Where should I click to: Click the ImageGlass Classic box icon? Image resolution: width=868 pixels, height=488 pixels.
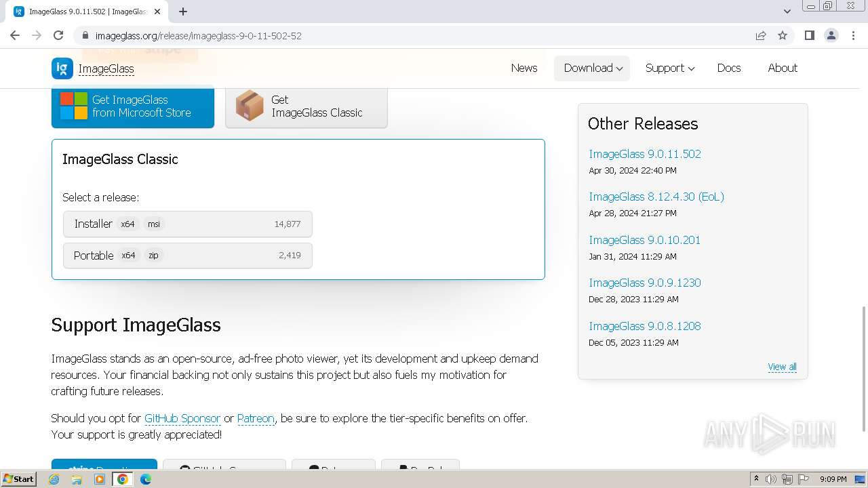point(250,106)
